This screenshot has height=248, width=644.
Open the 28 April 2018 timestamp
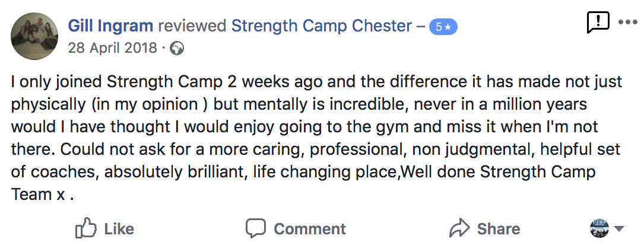113,49
